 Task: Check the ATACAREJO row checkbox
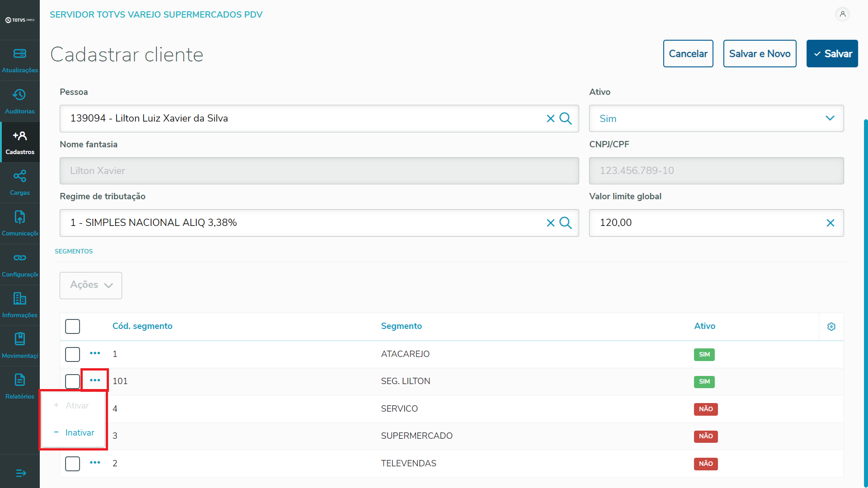(x=72, y=354)
